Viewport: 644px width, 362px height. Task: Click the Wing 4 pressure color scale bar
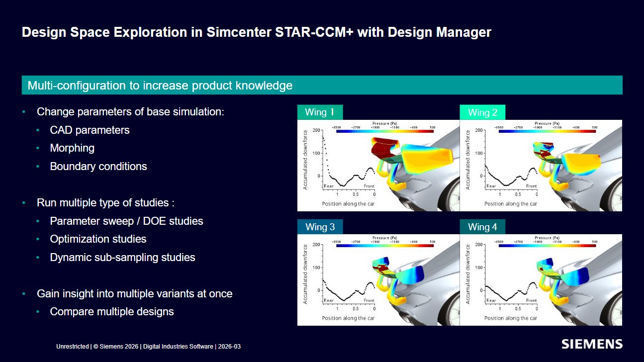pyautogui.click(x=548, y=246)
